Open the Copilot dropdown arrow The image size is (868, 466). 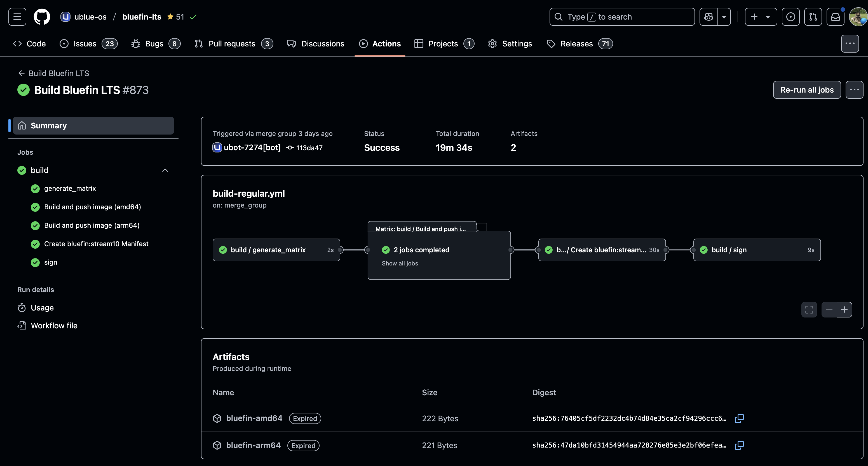pyautogui.click(x=724, y=17)
